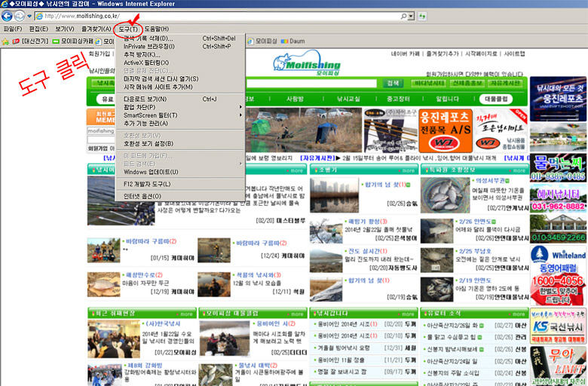Expand 팝업 차단(P) submenu

[x=180, y=107]
